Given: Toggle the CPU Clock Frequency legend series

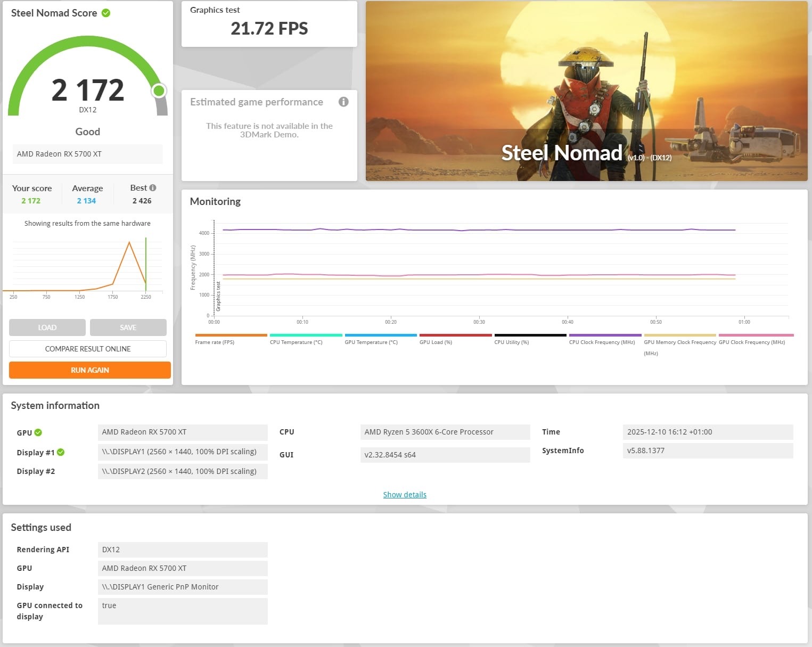Looking at the screenshot, I should (x=605, y=339).
